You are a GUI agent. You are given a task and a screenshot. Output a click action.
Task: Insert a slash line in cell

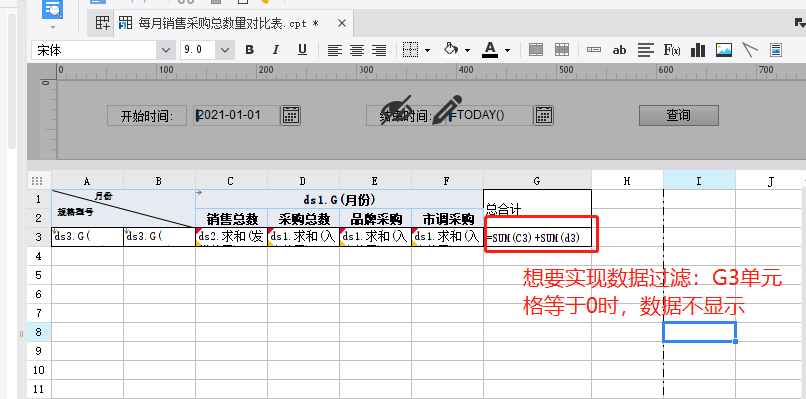750,50
